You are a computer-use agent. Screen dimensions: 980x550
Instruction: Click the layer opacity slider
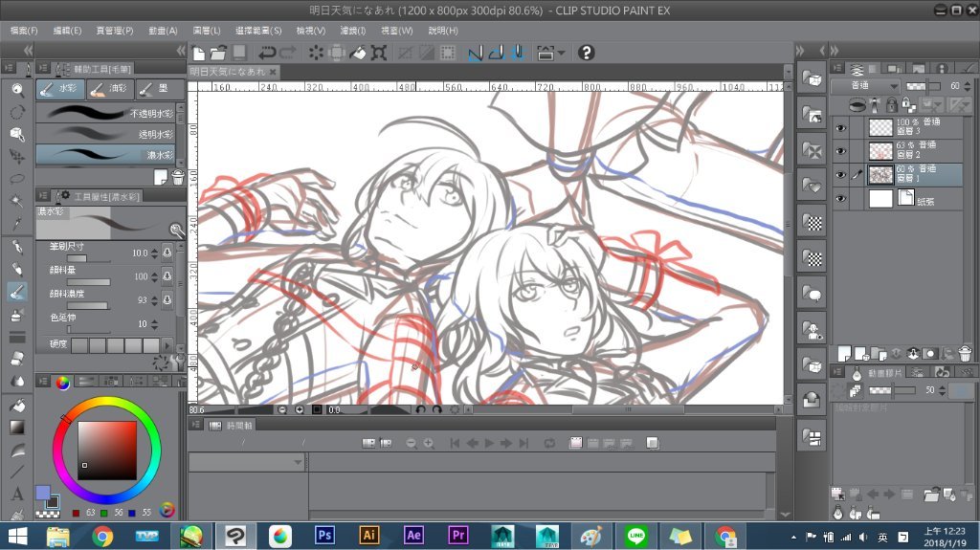pyautogui.click(x=924, y=86)
